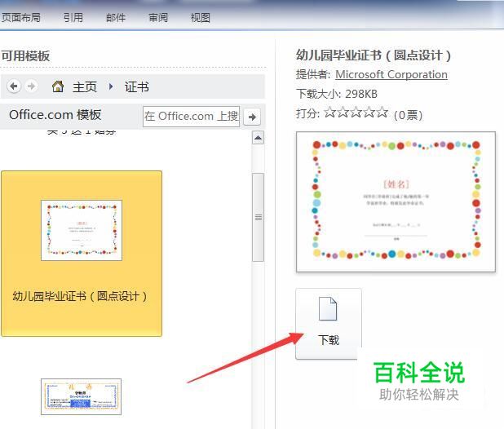Screen dimensions: 504x429
Task: Click the 证书 breadcrumb item
Action: click(137, 86)
